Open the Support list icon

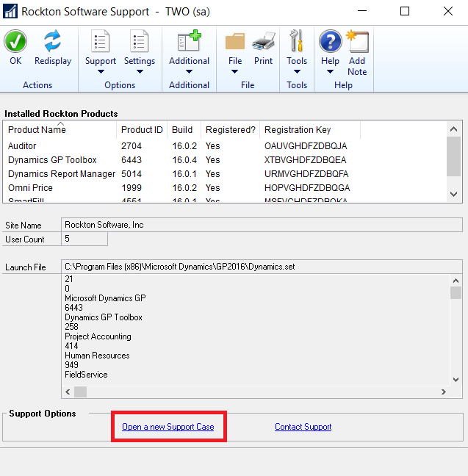coord(100,41)
